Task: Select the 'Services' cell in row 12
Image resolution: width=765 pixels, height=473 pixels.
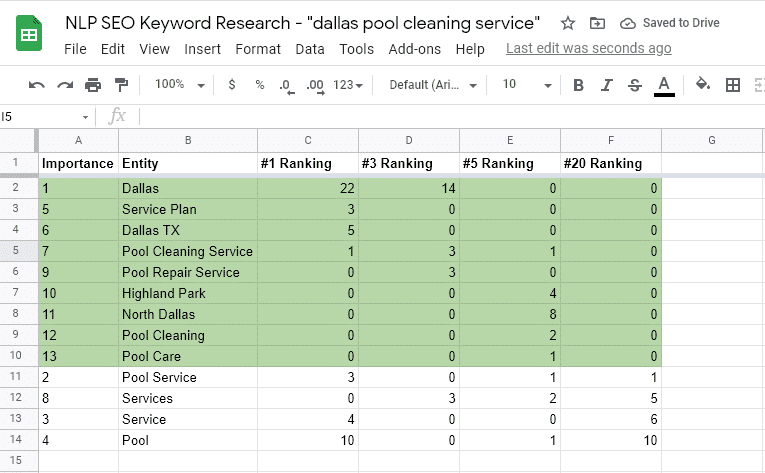Action: click(188, 398)
